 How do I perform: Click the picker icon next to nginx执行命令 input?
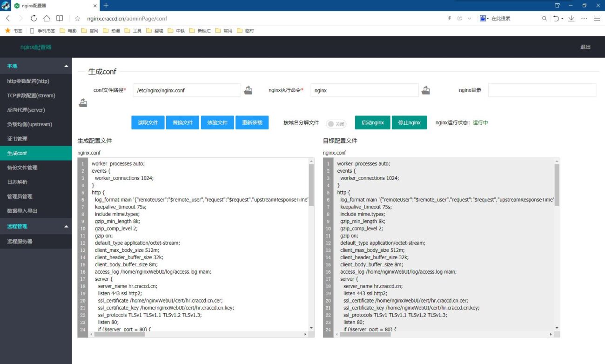(x=426, y=90)
